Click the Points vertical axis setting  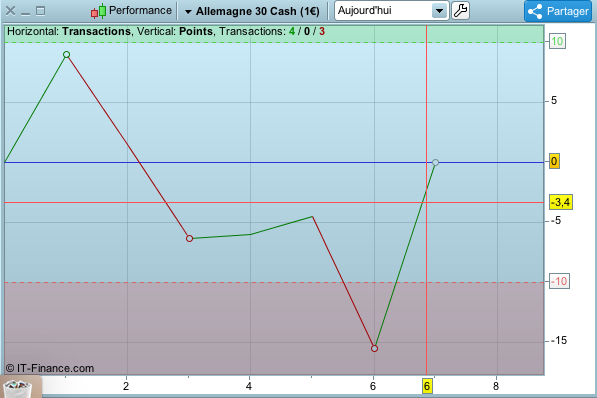coord(196,31)
